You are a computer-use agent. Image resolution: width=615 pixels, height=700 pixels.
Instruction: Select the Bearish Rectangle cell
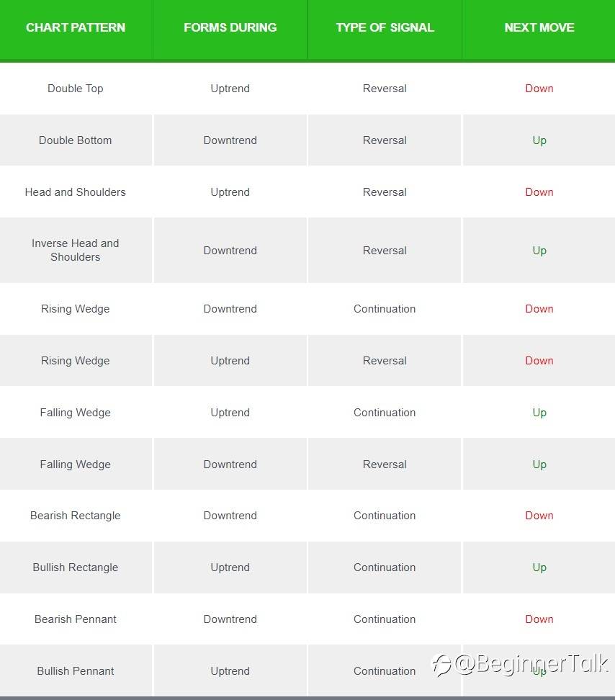point(76,516)
